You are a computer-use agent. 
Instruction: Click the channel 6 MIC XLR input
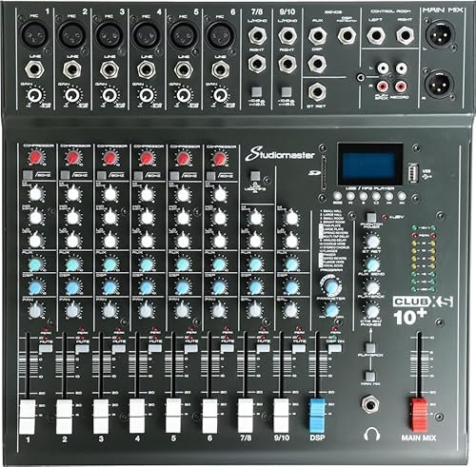tap(220, 34)
